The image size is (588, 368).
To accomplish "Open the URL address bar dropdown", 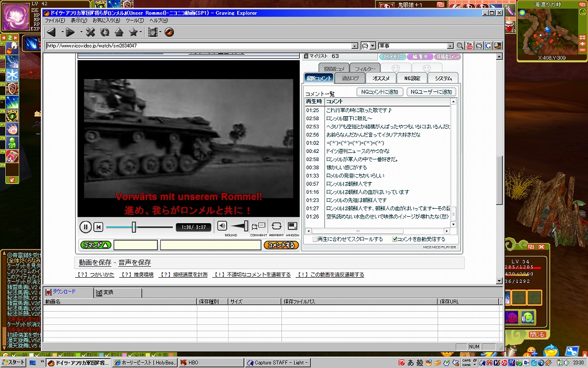I will click(355, 46).
